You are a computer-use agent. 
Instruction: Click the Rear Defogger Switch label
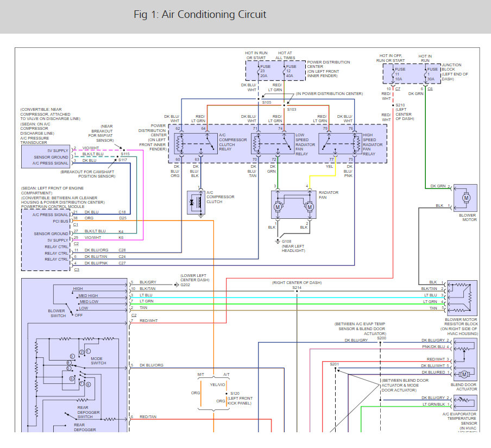[x=89, y=412]
